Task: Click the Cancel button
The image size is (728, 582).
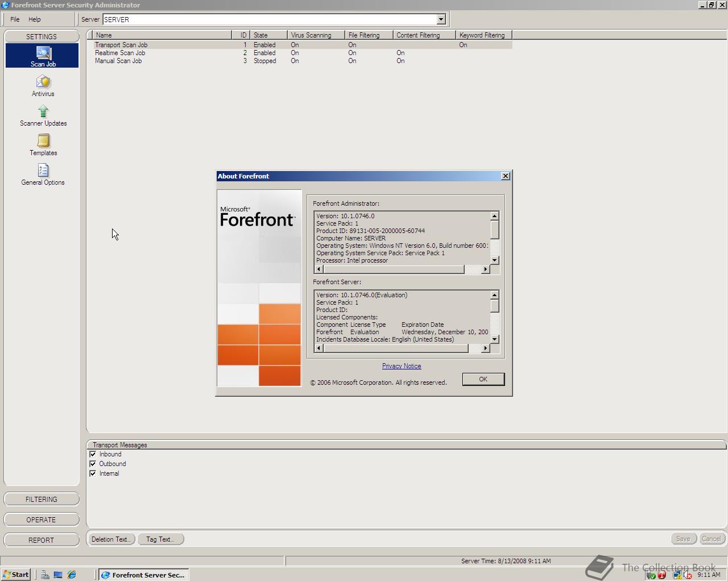Action: point(712,539)
